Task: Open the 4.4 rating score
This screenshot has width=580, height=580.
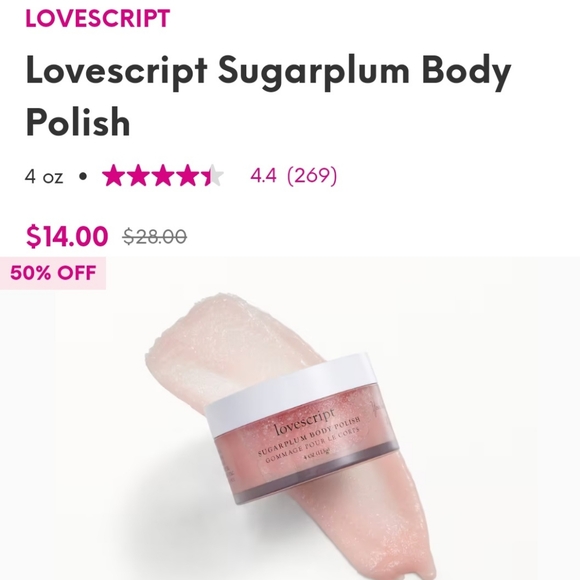Action: [263, 175]
